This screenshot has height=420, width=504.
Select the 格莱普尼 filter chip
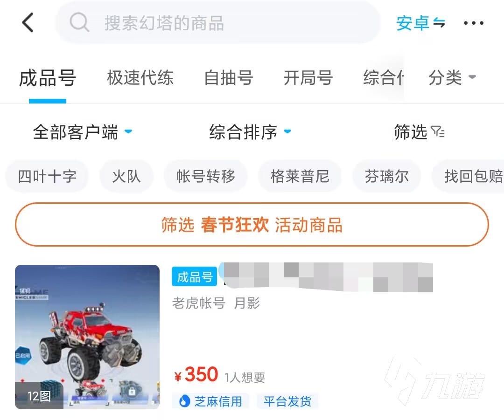pos(300,176)
